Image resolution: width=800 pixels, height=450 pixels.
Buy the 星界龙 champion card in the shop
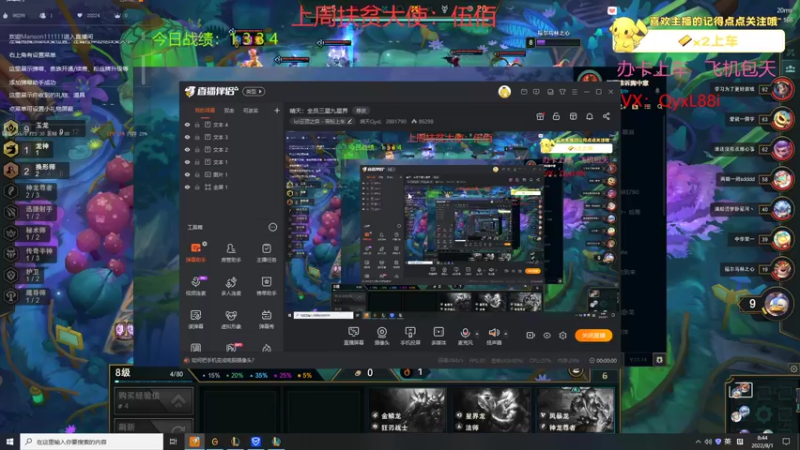(x=491, y=410)
